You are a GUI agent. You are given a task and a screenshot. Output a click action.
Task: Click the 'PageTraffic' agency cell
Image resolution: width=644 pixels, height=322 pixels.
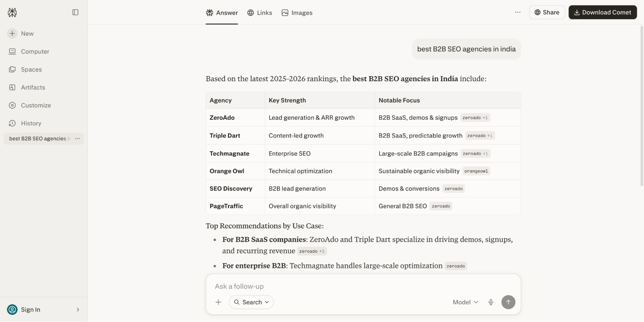(235, 206)
